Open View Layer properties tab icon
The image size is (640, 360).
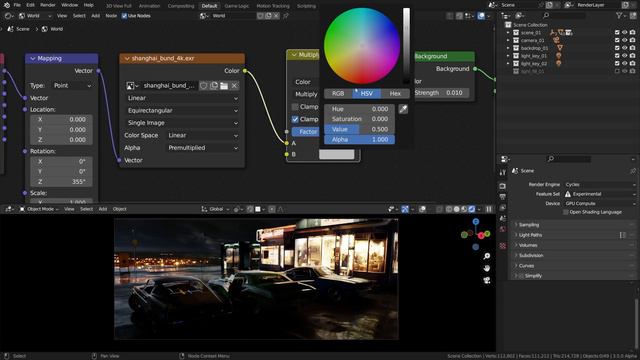[x=502, y=207]
